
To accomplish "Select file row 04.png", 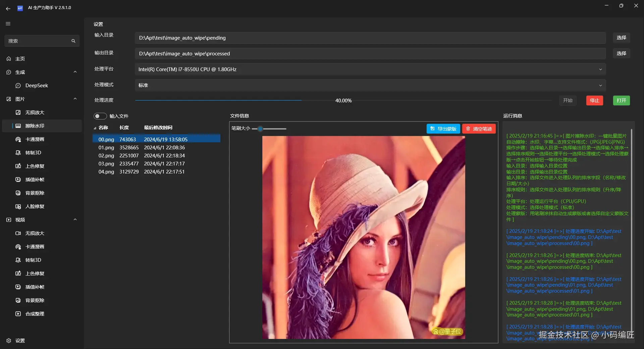I will click(156, 171).
